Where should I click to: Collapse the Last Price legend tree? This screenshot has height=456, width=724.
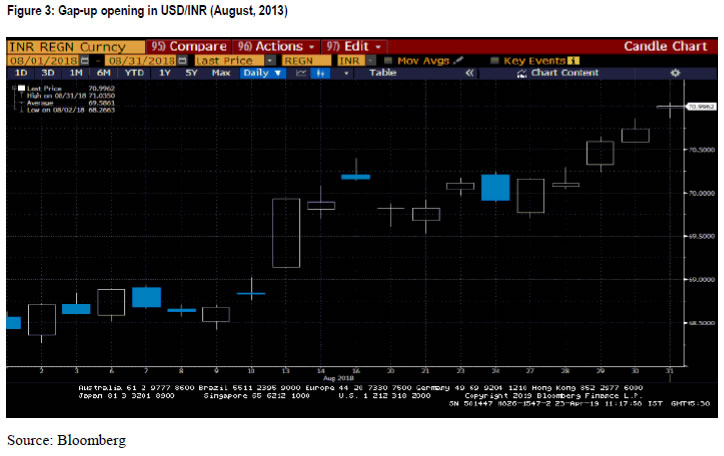12,88
